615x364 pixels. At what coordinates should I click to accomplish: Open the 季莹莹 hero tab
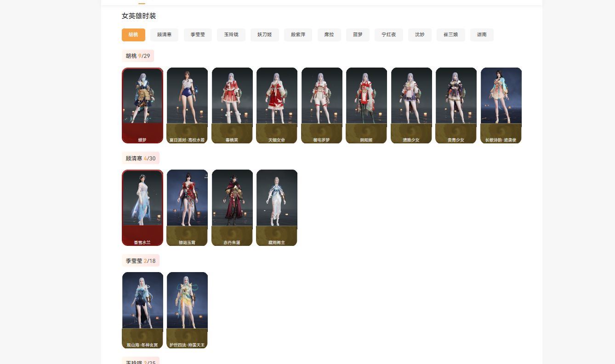tap(198, 35)
